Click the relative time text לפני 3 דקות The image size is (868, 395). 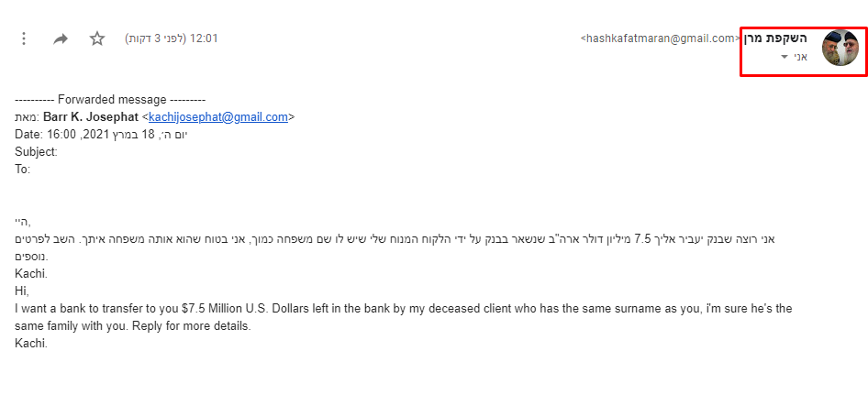pyautogui.click(x=156, y=38)
